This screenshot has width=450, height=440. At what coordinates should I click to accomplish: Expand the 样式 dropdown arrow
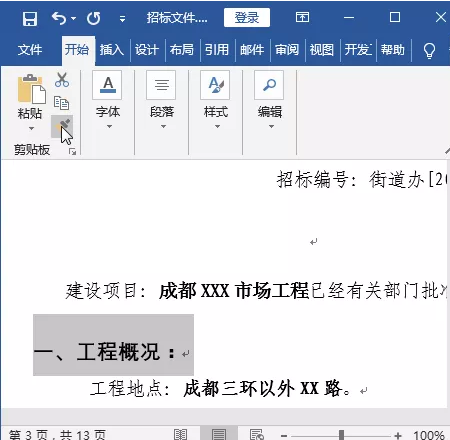[217, 126]
